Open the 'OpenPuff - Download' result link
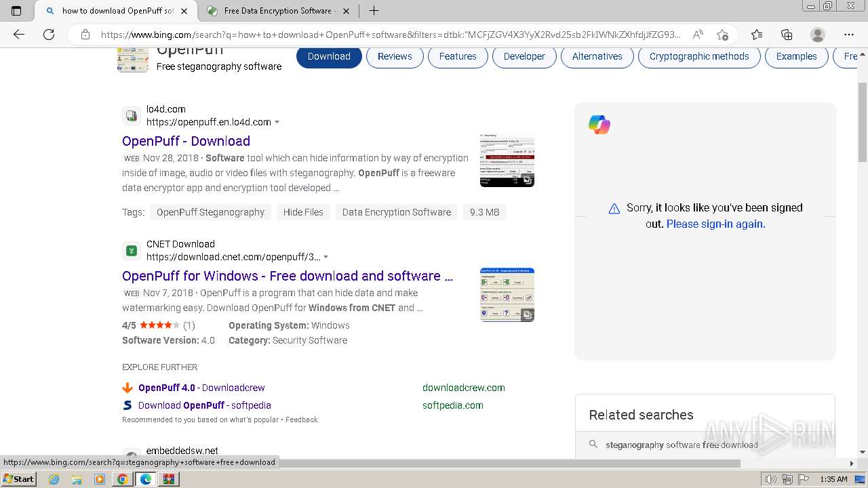Image resolution: width=868 pixels, height=488 pixels. pyautogui.click(x=186, y=141)
